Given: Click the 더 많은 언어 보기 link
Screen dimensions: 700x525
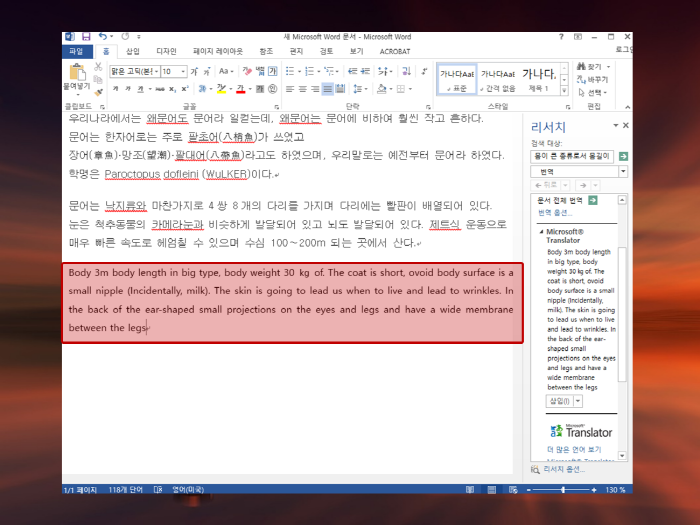Looking at the screenshot, I should (574, 450).
